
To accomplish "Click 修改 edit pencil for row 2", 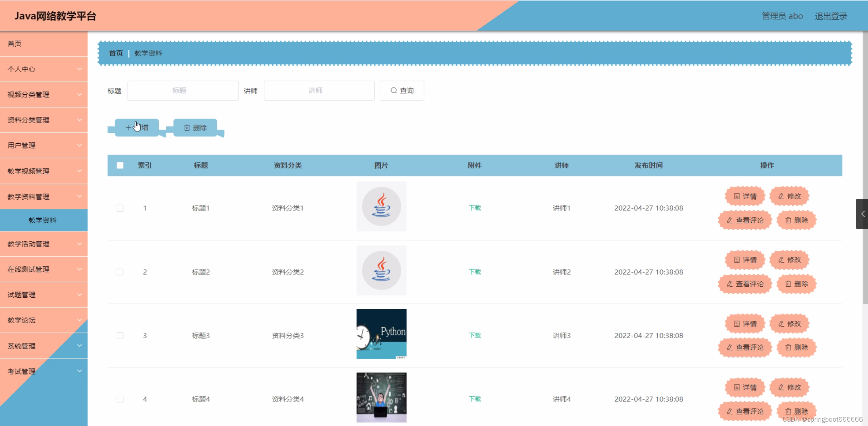I will pos(790,260).
